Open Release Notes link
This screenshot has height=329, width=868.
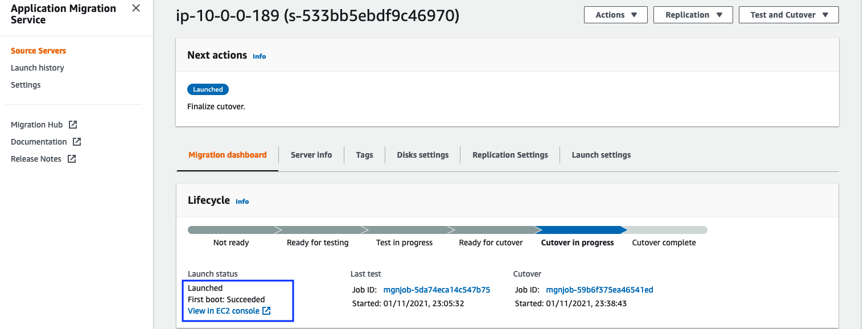[36, 159]
